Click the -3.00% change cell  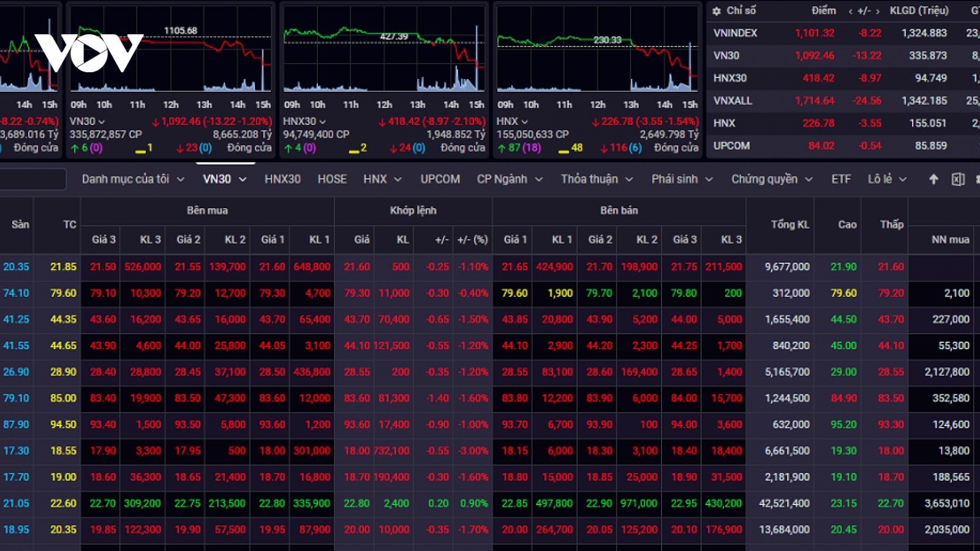(473, 451)
